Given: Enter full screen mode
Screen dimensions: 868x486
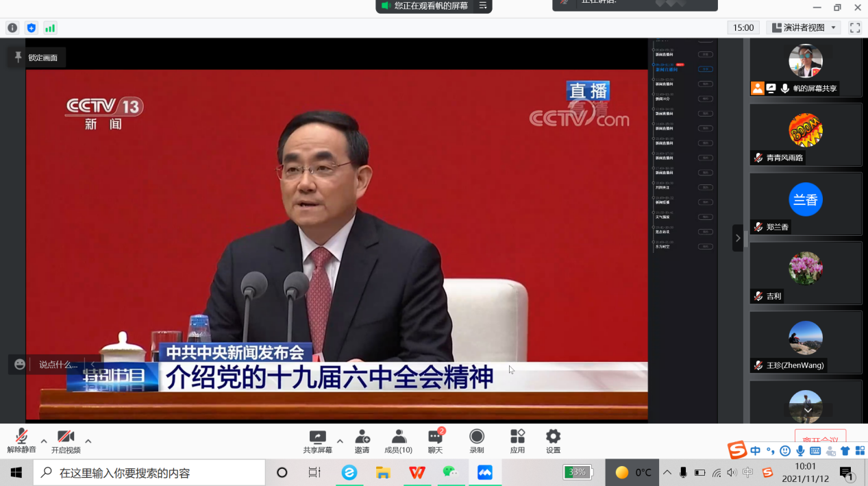Looking at the screenshot, I should tap(855, 27).
